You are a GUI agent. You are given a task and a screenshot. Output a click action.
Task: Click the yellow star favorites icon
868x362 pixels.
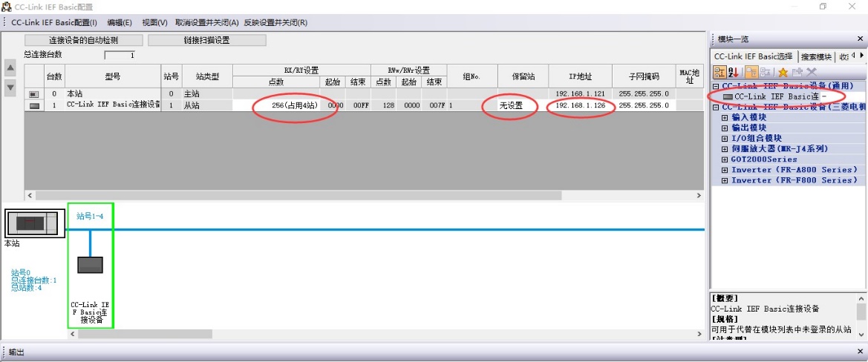(x=783, y=72)
